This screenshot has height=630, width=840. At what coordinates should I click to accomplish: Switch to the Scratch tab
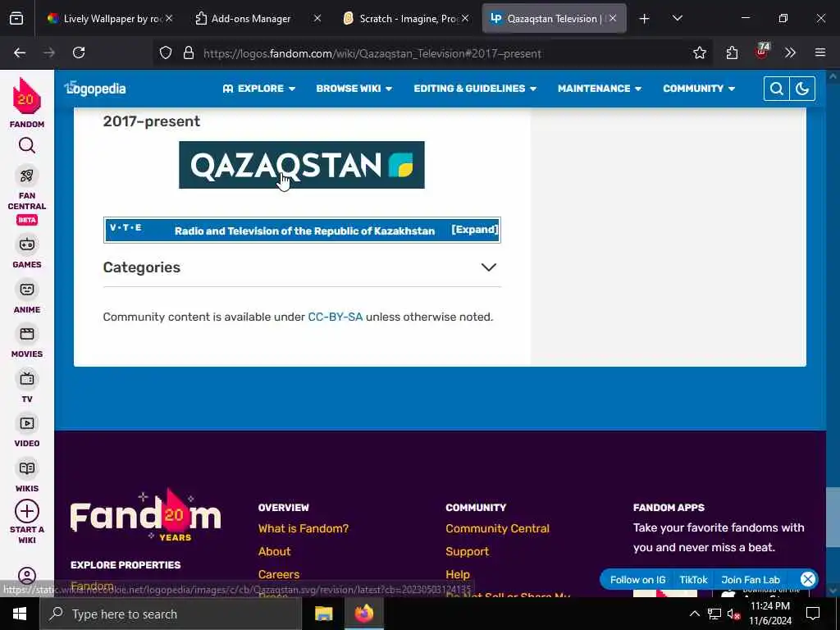click(407, 19)
